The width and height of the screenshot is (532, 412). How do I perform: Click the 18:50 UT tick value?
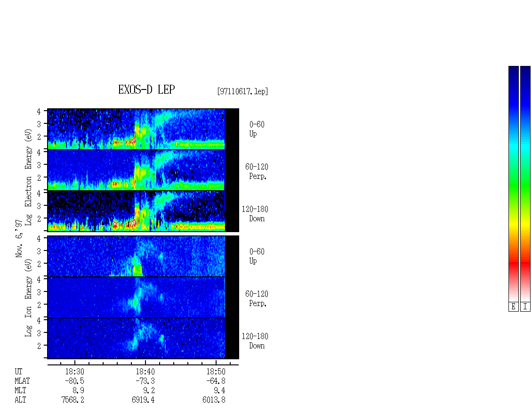pos(216,372)
